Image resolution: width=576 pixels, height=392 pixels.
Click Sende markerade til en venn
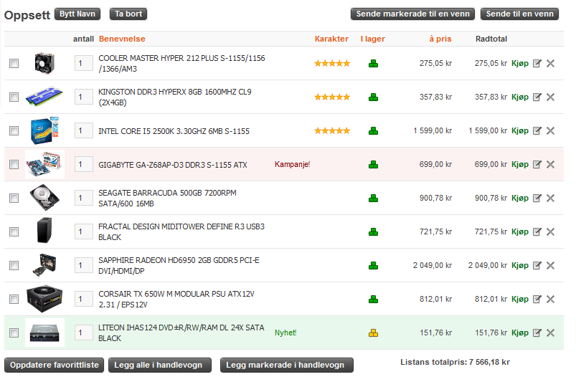coord(412,14)
